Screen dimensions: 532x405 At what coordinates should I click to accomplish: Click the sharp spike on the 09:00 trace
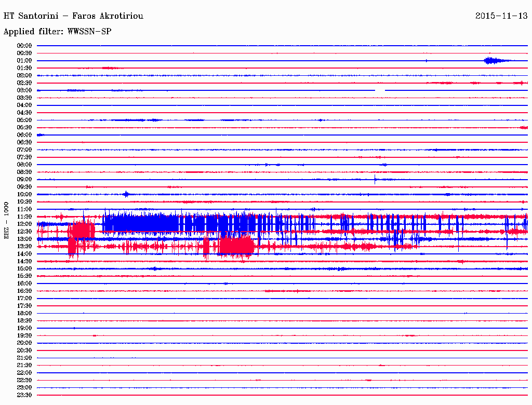point(375,180)
